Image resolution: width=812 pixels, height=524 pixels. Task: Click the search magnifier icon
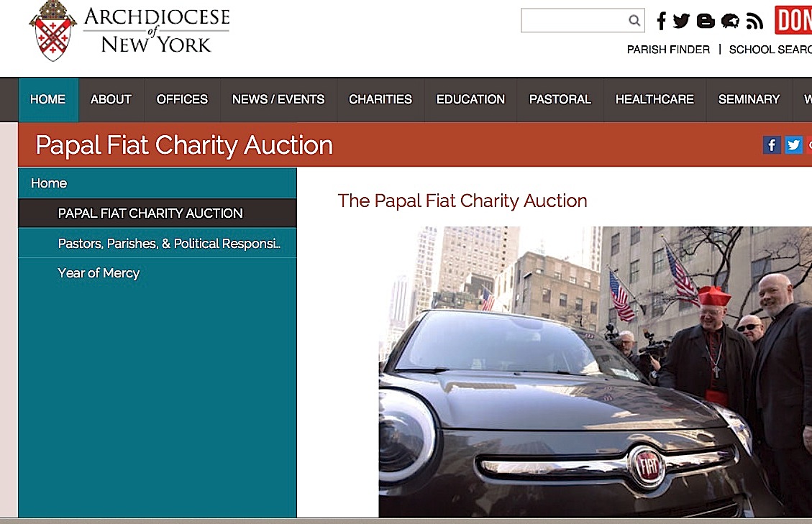tap(634, 20)
